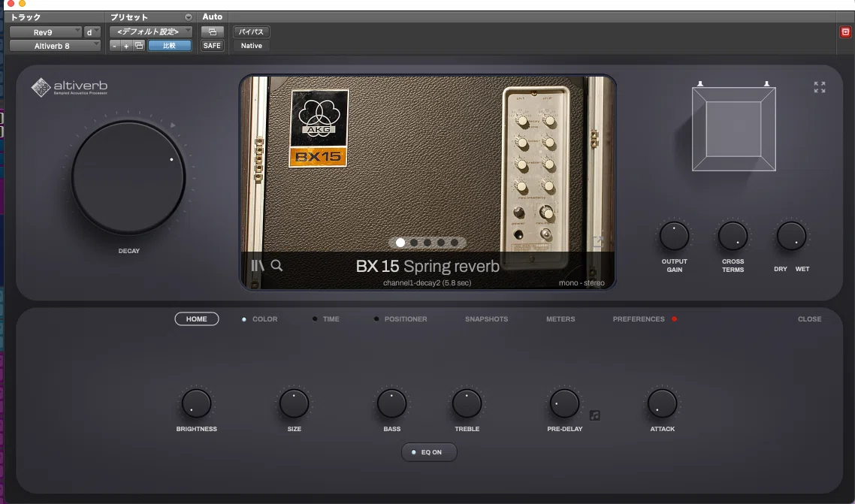Toggle the fullscreen expand arrows icon
Viewport: 855px width, 504px height.
click(820, 87)
